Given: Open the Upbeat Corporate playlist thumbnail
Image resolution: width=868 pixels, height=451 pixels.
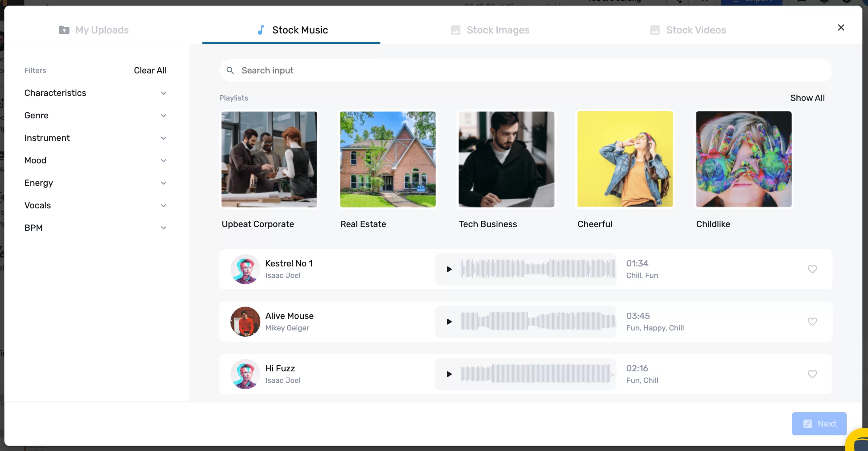Looking at the screenshot, I should 269,159.
